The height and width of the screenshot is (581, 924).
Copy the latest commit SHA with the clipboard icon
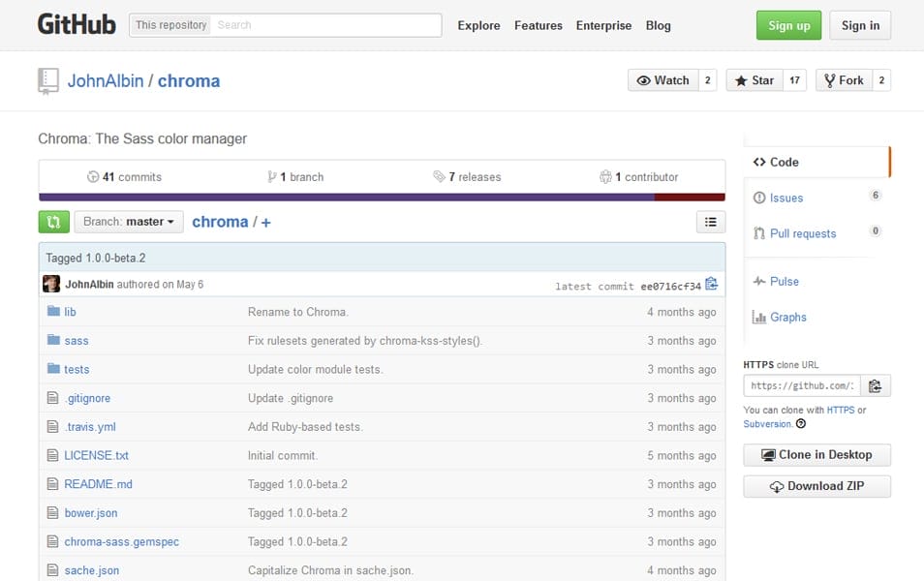[712, 285]
